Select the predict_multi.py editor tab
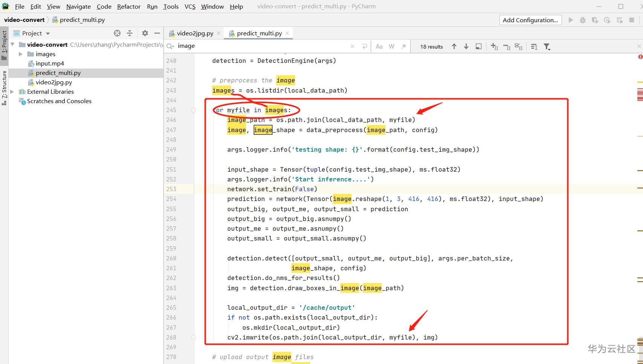This screenshot has width=643, height=364. 259,33
